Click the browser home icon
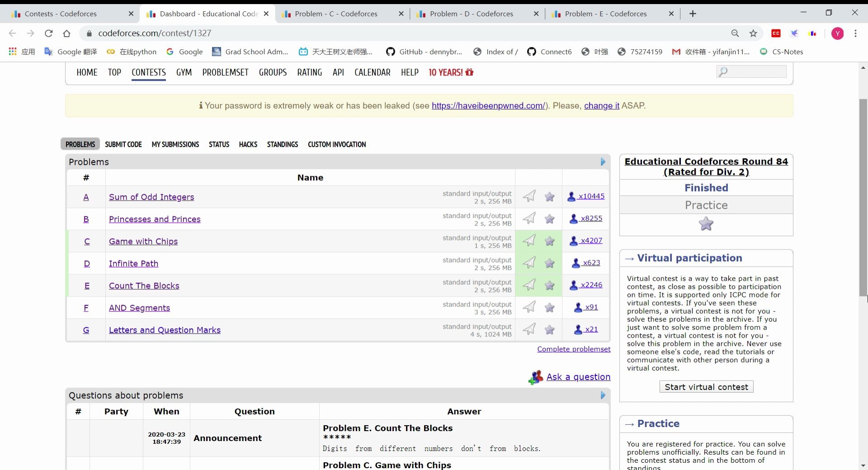The height and width of the screenshot is (470, 868). coord(66,33)
